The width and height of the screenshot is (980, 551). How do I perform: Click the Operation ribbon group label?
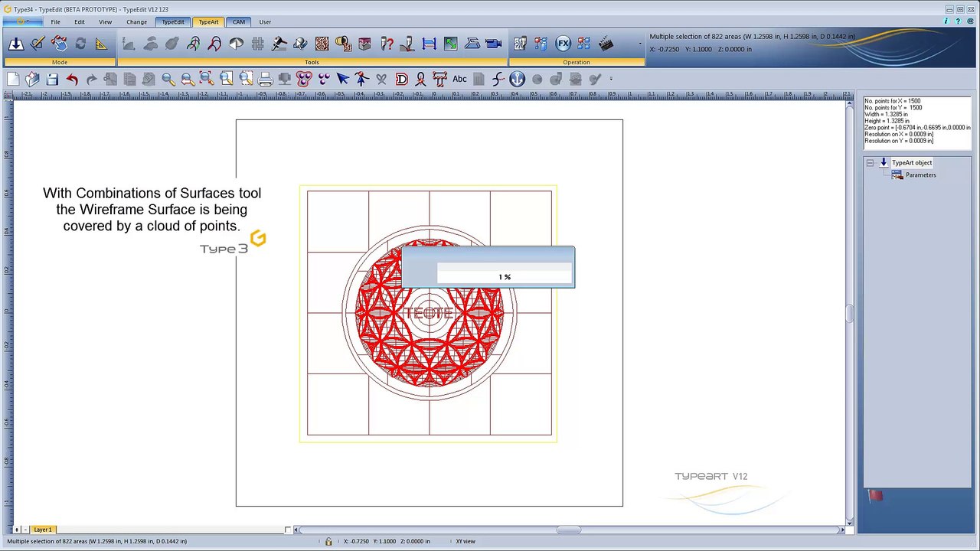coord(577,62)
